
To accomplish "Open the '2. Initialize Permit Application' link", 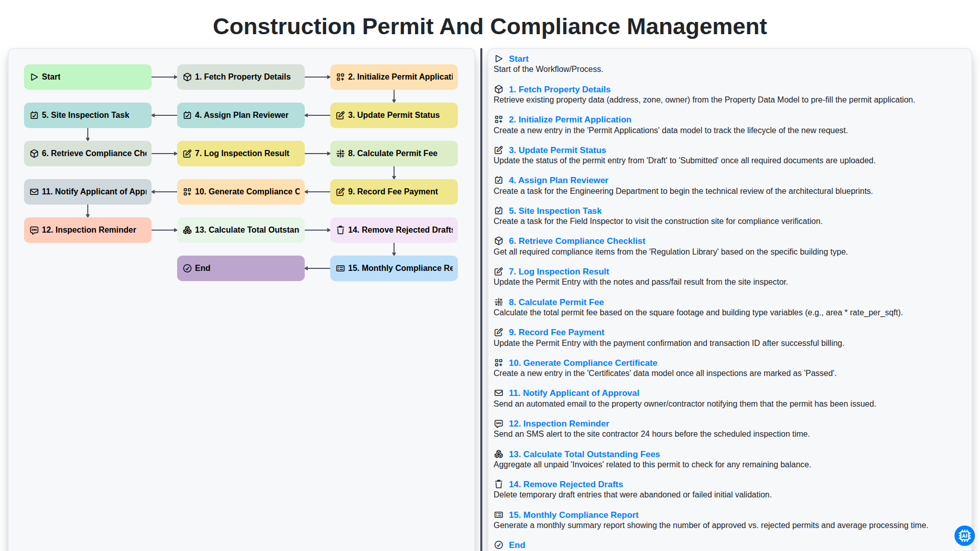I will [x=570, y=119].
